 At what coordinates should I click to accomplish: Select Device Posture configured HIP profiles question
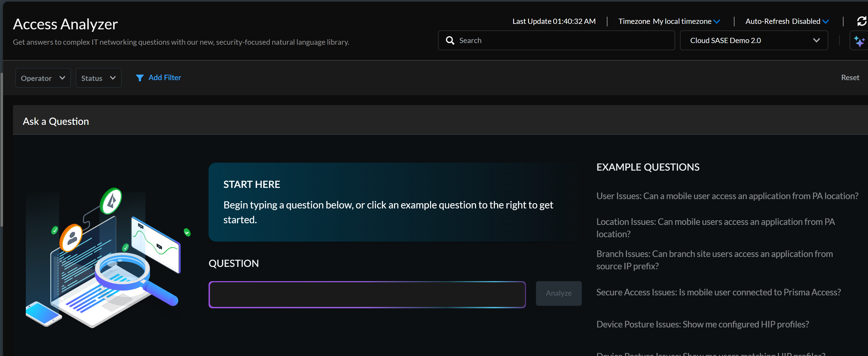point(702,324)
